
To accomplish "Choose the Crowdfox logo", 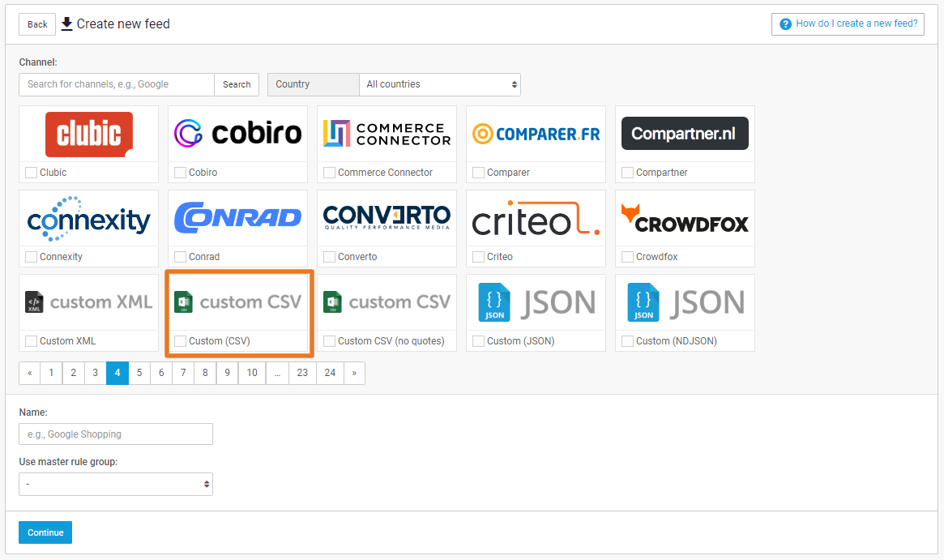I will pyautogui.click(x=686, y=219).
